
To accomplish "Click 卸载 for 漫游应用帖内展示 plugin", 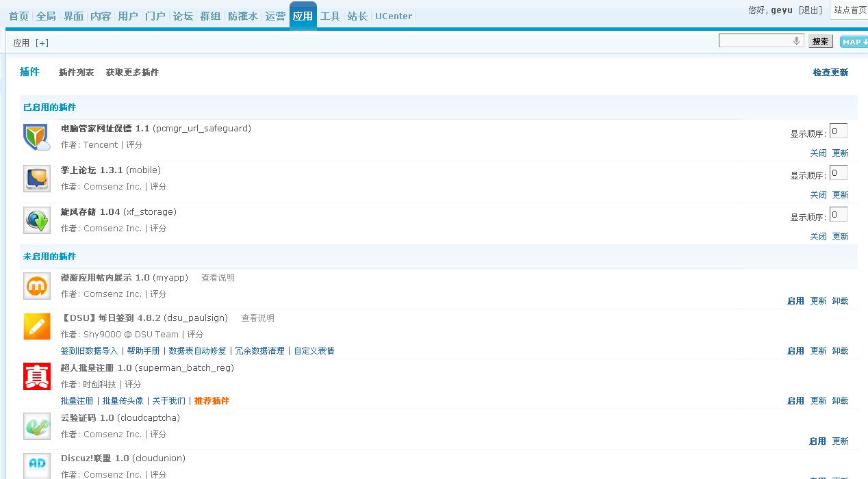I will tap(840, 301).
